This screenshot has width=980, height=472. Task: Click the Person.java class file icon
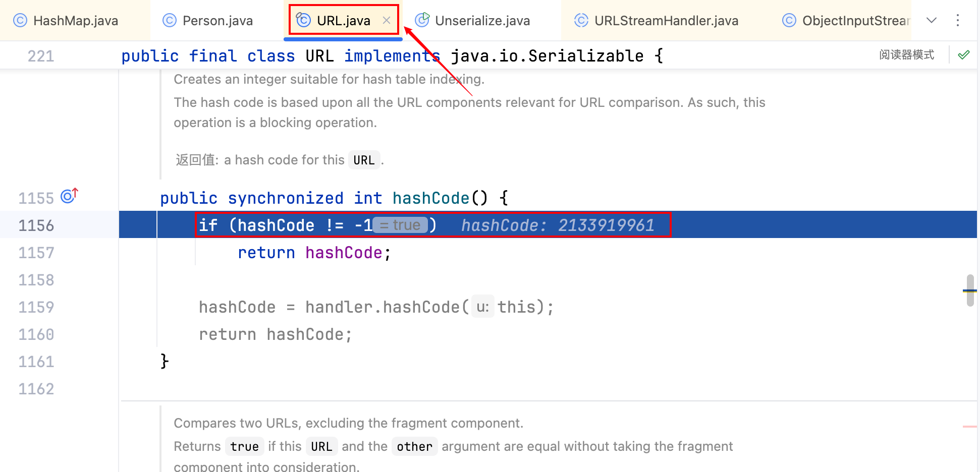click(x=170, y=21)
